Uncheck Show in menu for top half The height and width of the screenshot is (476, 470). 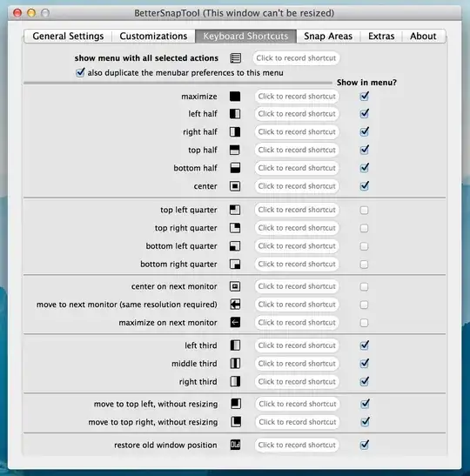(x=365, y=150)
